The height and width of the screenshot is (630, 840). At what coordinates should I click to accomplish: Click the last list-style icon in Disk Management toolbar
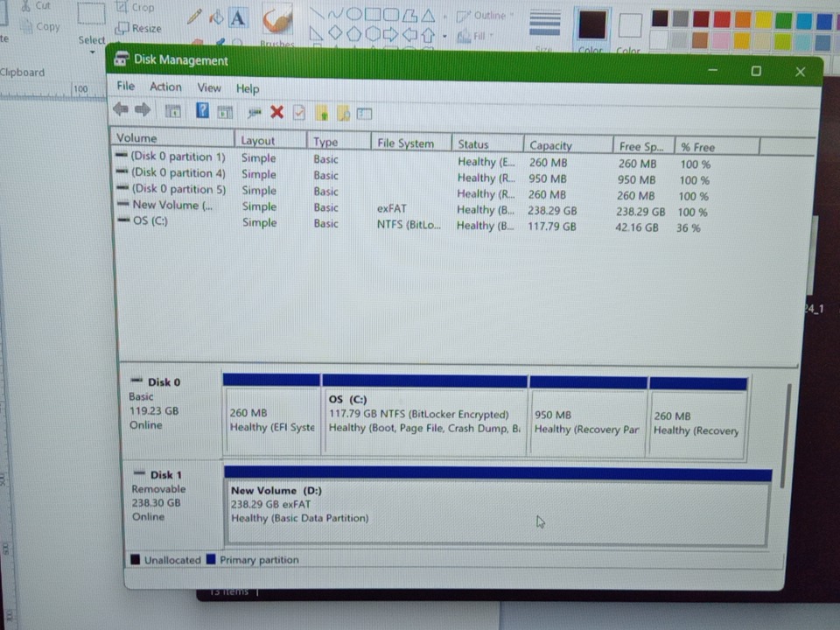364,114
